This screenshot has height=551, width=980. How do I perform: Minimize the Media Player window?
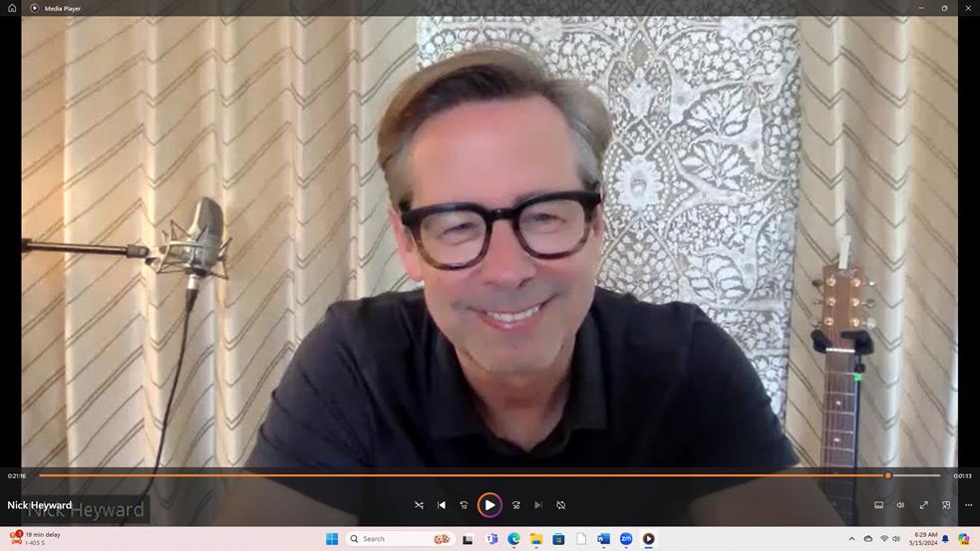[920, 8]
